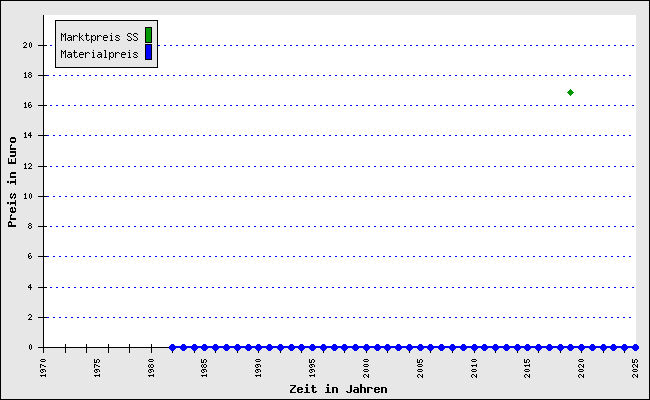Click the y-axis value 4

[x=30, y=287]
